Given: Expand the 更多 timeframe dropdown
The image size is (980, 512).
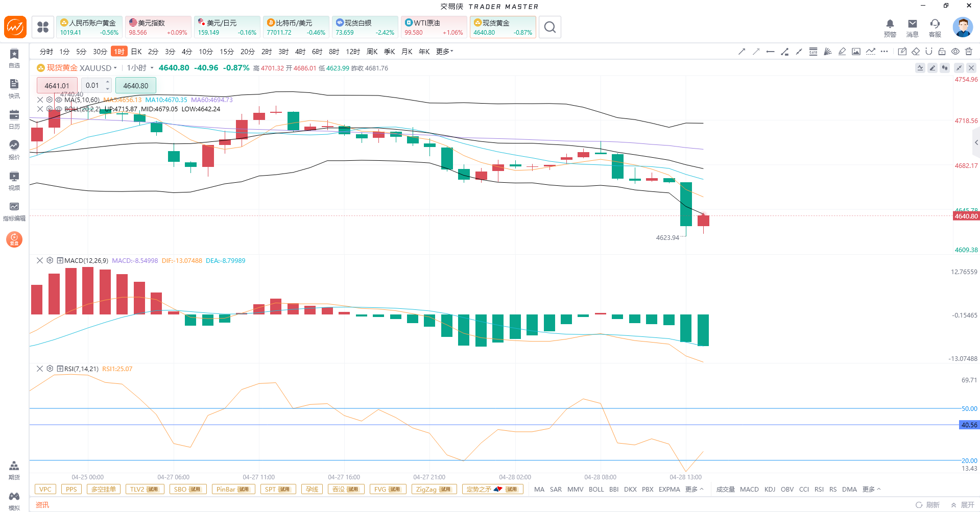Looking at the screenshot, I should 444,52.
